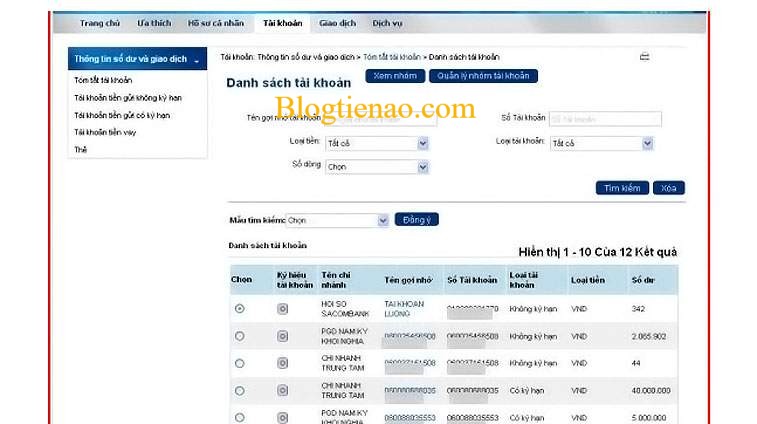Open the Mẫu tìm kiếm dropdown
Viewport: 757px width, 424px height.
click(337, 220)
